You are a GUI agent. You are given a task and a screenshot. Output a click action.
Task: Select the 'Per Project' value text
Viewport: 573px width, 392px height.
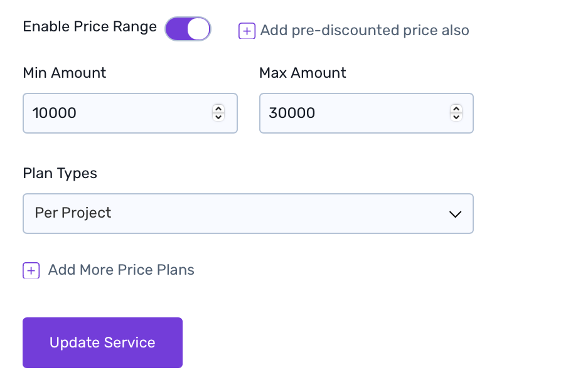73,213
